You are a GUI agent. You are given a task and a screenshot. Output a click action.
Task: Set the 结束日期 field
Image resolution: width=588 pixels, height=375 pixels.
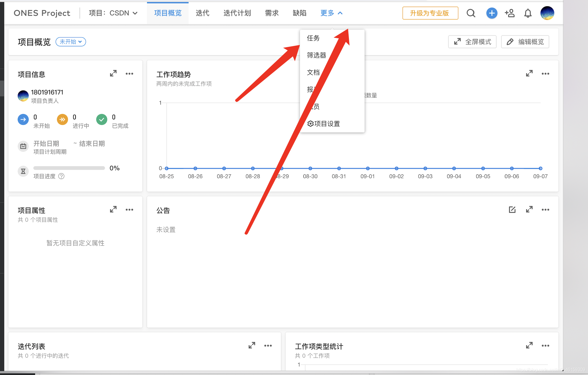pos(92,144)
